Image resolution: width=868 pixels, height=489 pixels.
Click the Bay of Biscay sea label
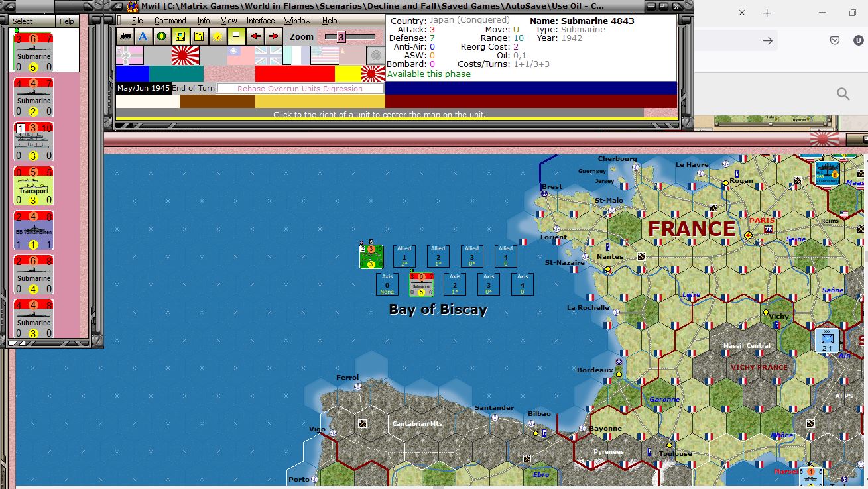click(x=438, y=309)
